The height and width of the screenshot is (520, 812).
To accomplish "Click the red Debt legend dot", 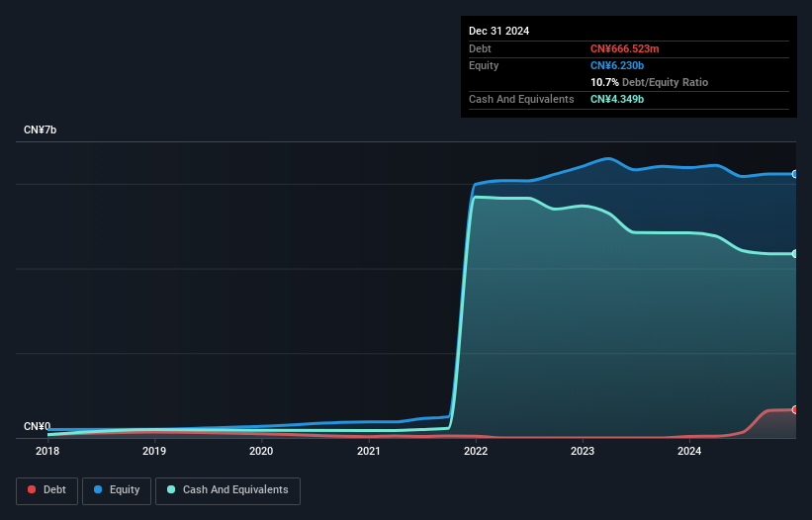I will [32, 489].
